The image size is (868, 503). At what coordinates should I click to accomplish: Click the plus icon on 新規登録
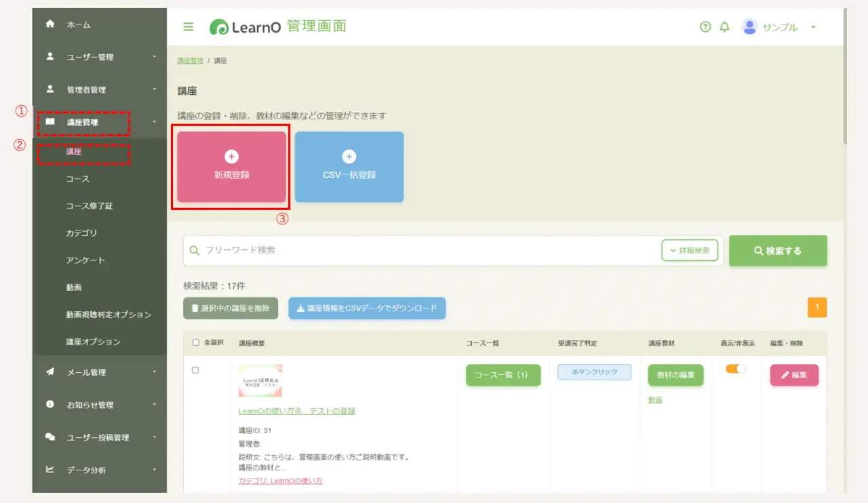pos(231,157)
